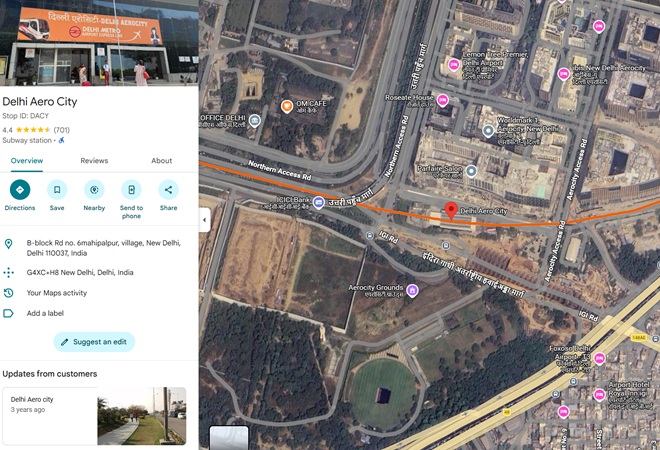Open the About tab
Viewport: 660px width, 450px height.
tap(162, 161)
